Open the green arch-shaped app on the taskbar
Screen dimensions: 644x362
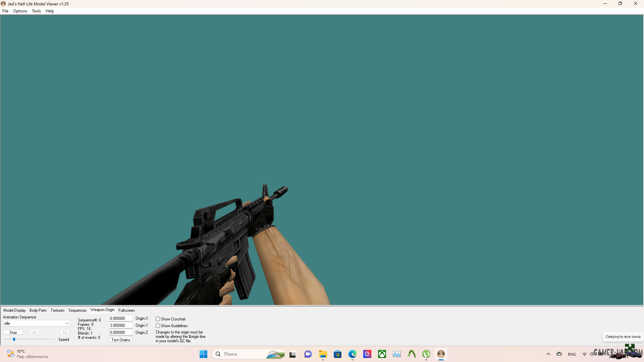coord(411,354)
